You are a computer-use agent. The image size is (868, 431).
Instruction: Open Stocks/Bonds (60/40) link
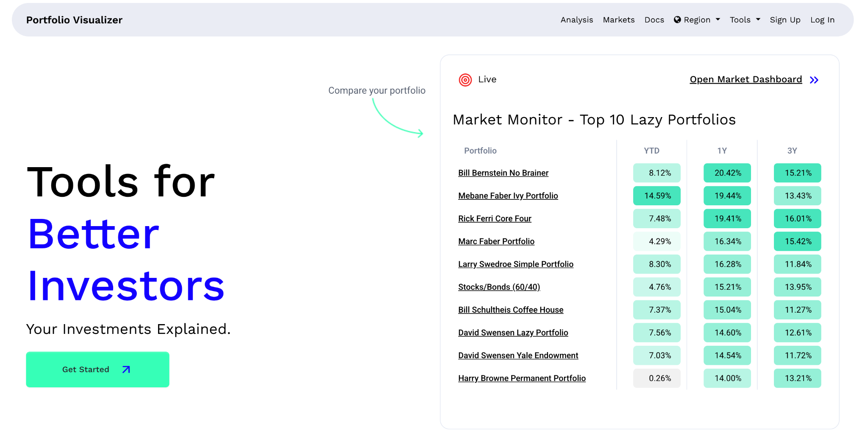pyautogui.click(x=499, y=287)
